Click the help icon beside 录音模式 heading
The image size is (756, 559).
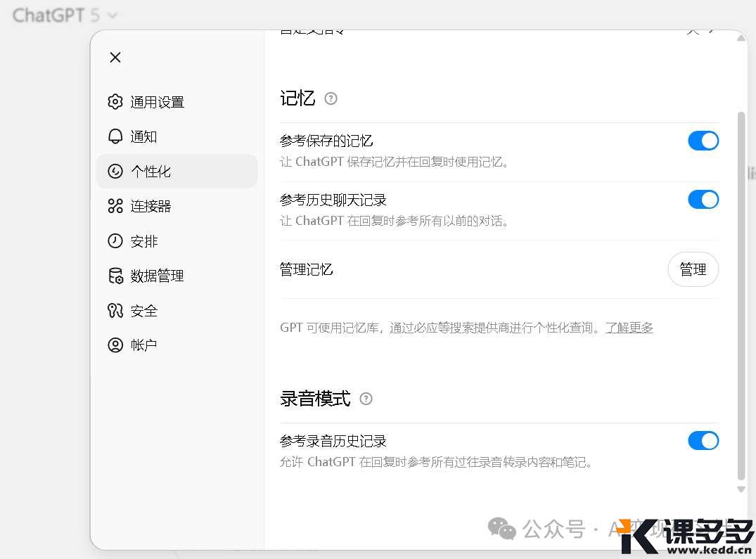click(x=366, y=399)
